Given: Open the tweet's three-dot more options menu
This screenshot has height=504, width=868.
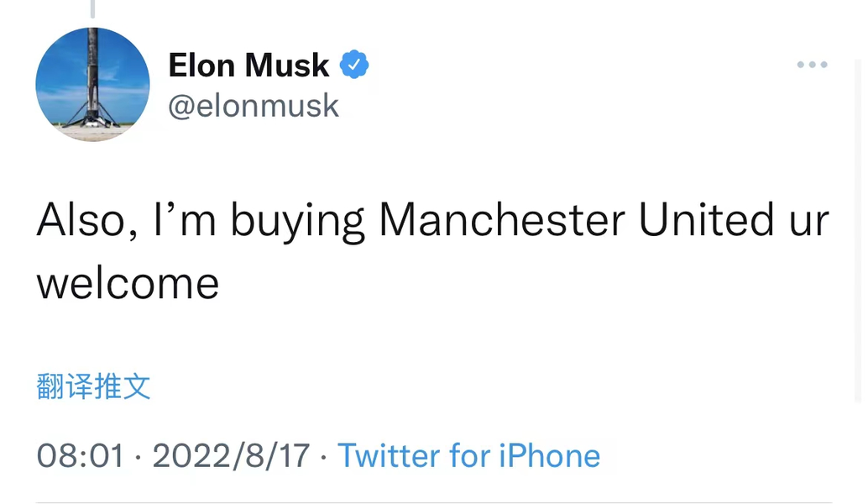Looking at the screenshot, I should point(812,65).
